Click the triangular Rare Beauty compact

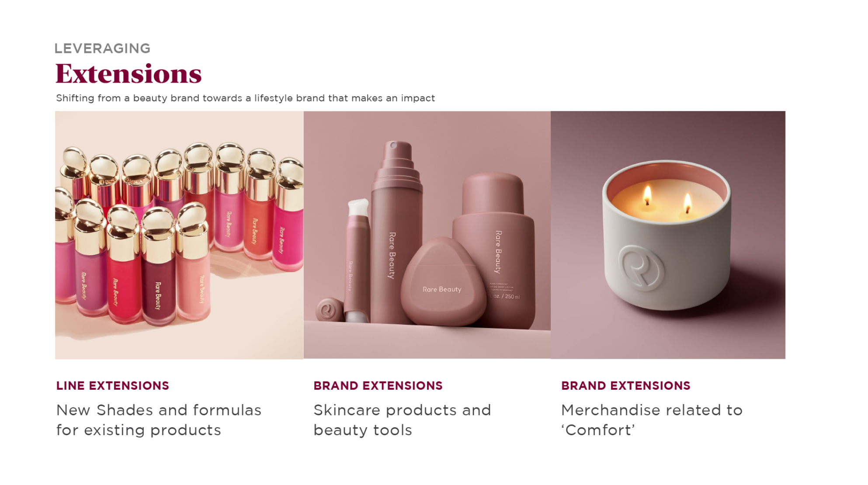point(442,282)
